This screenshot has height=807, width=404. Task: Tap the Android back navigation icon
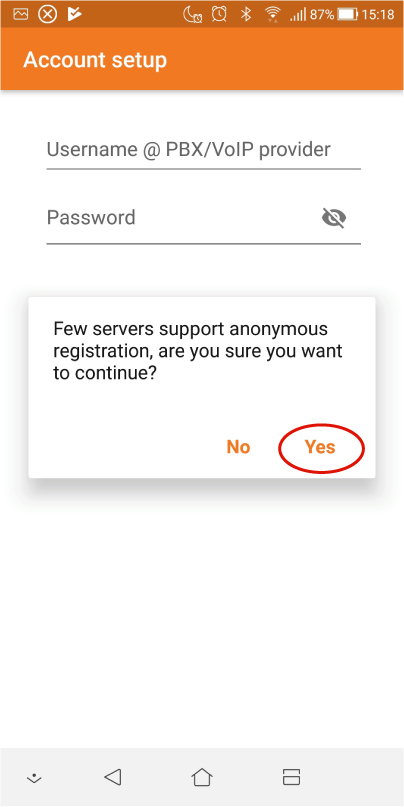(x=113, y=777)
